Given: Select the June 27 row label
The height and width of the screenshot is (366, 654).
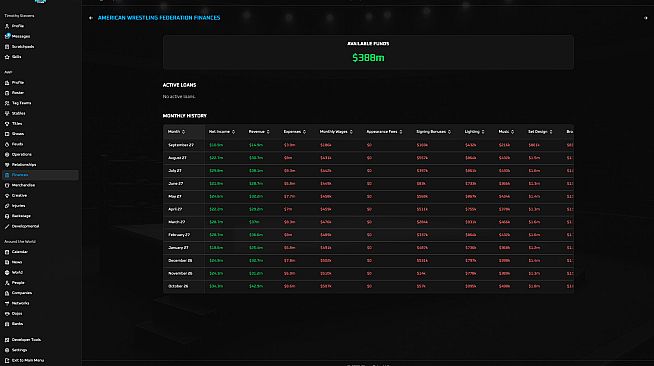Looking at the screenshot, I should (176, 184).
